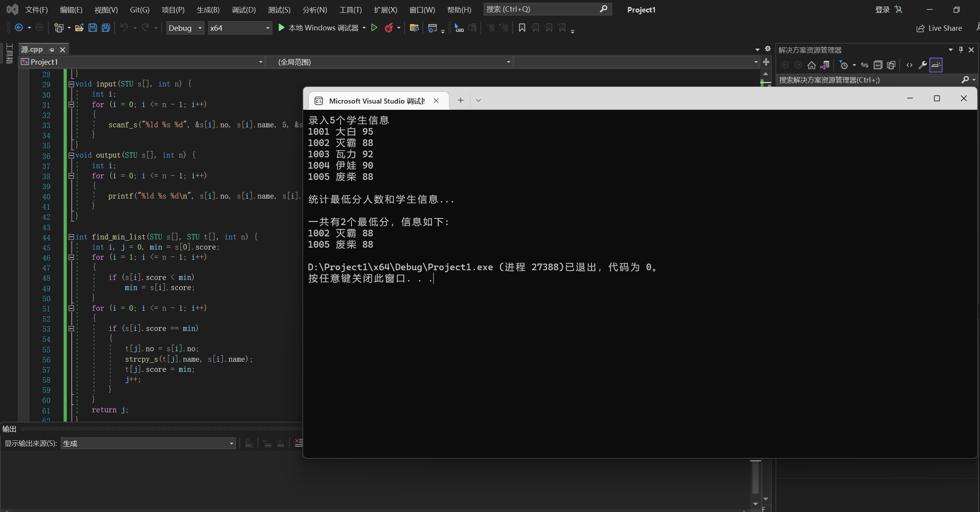Image resolution: width=980 pixels, height=512 pixels.
Task: Start without debugging using the hollow play icon
Action: click(374, 28)
